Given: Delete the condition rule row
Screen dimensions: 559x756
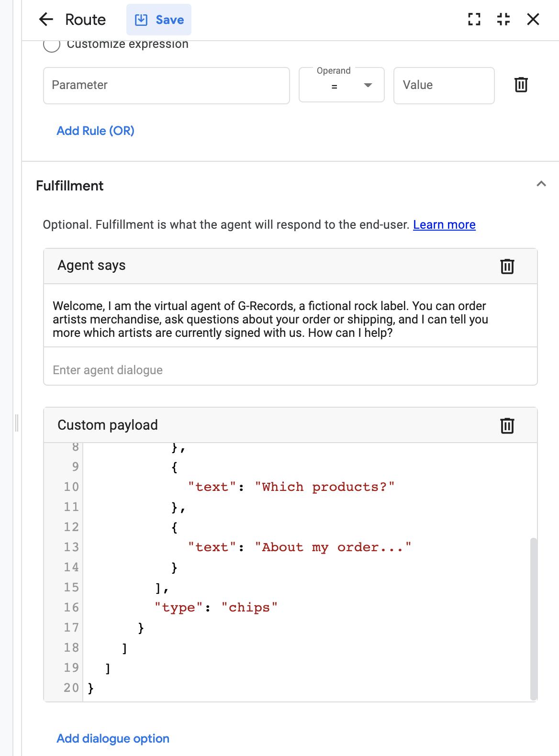Looking at the screenshot, I should [521, 85].
